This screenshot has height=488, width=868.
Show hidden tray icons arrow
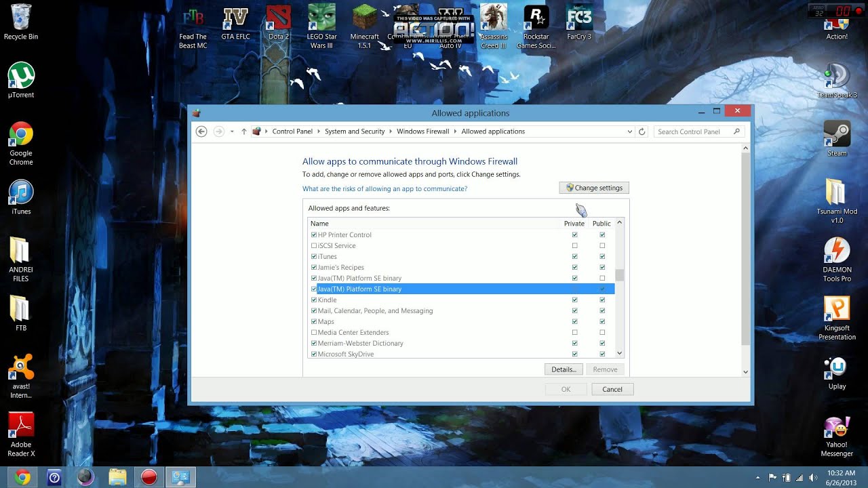[x=757, y=477]
